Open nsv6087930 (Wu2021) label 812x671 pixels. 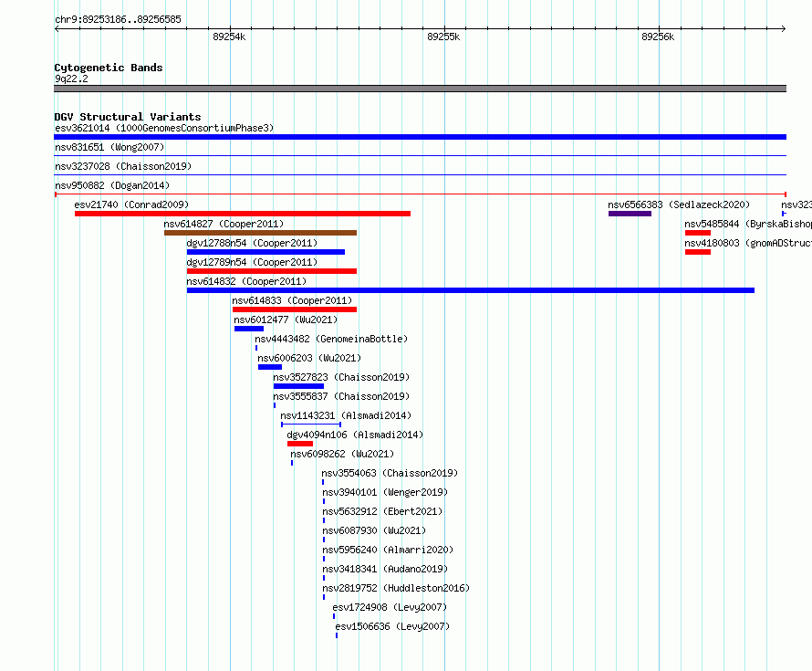(374, 530)
